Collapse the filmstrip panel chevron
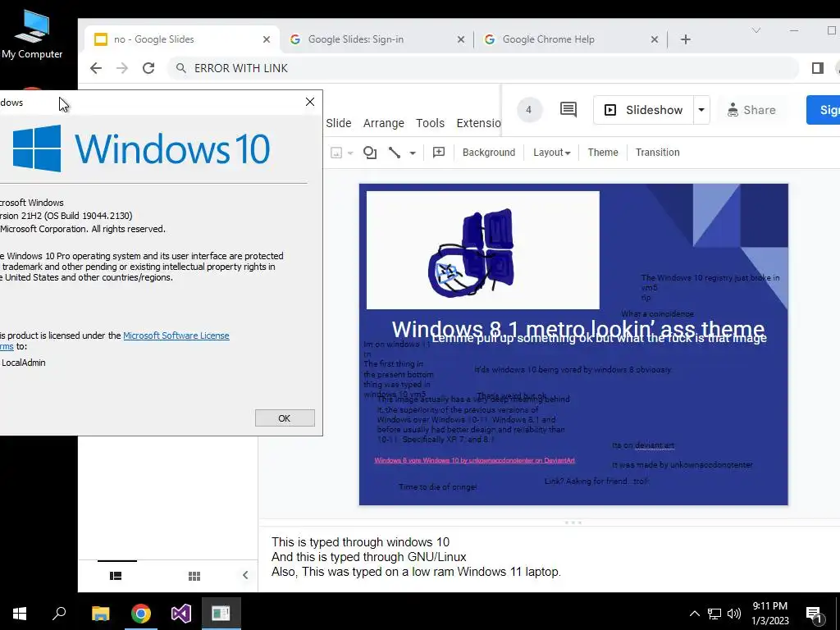The height and width of the screenshot is (630, 840). tap(245, 575)
